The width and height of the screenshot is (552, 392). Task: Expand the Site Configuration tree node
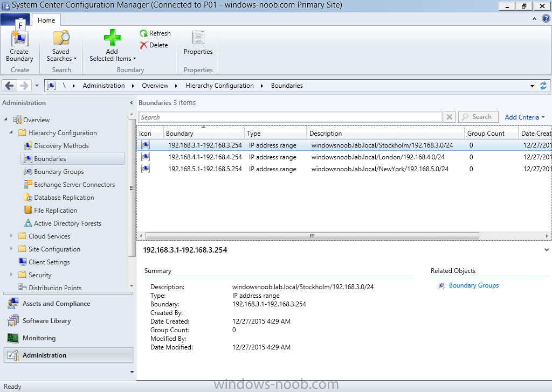point(11,249)
